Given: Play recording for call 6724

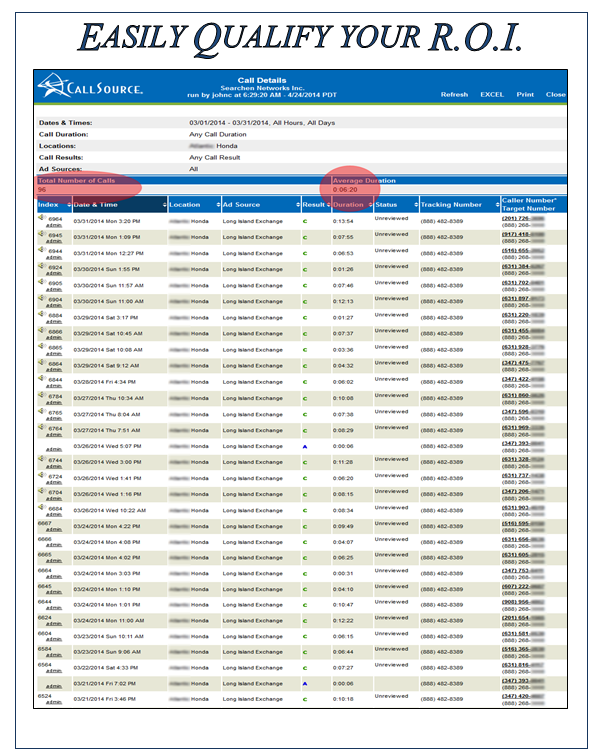Looking at the screenshot, I should [x=42, y=475].
